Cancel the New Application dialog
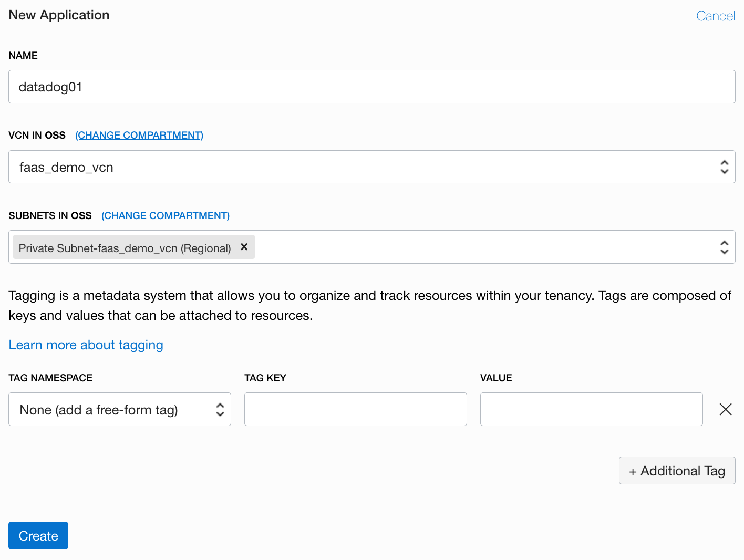 (x=716, y=16)
